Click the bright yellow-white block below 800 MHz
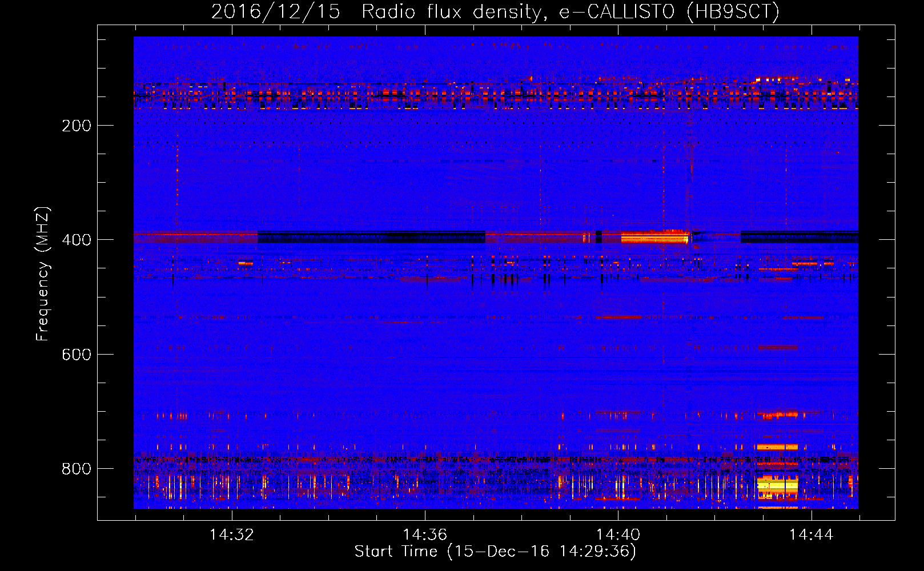 (x=777, y=485)
